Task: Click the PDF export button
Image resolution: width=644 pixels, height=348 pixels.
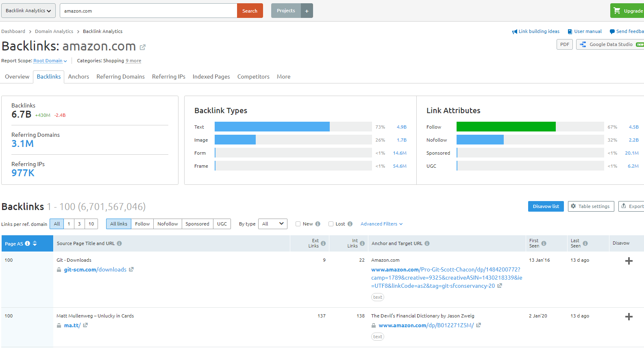Action: [565, 44]
